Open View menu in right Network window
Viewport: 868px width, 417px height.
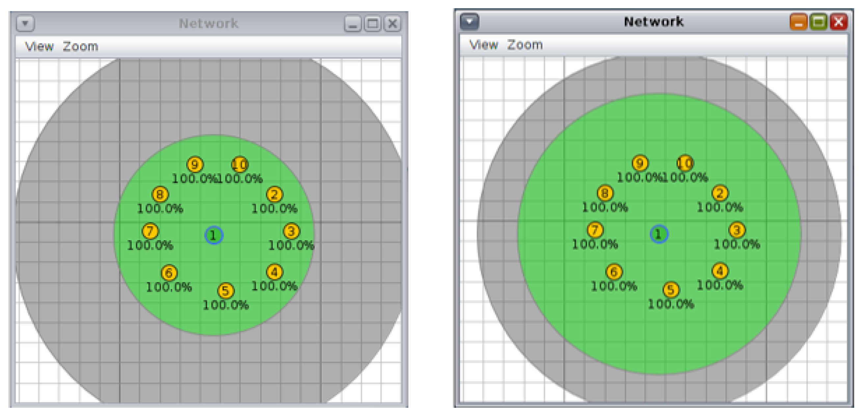[484, 45]
